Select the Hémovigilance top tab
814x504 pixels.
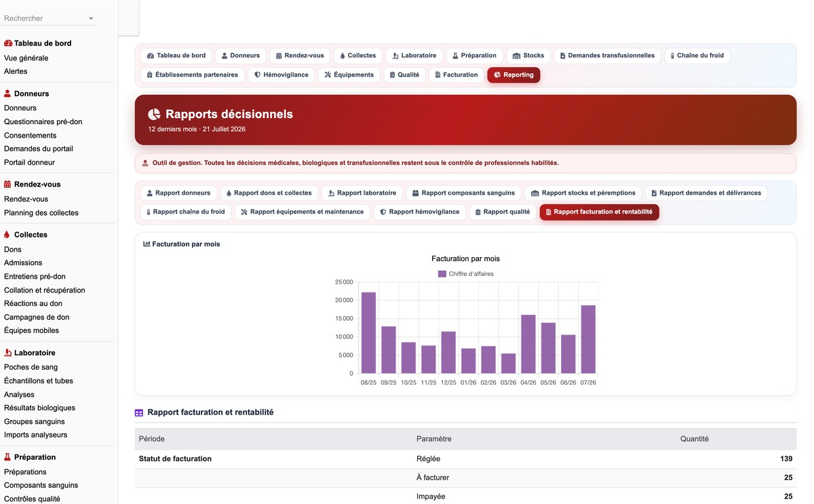tap(282, 75)
